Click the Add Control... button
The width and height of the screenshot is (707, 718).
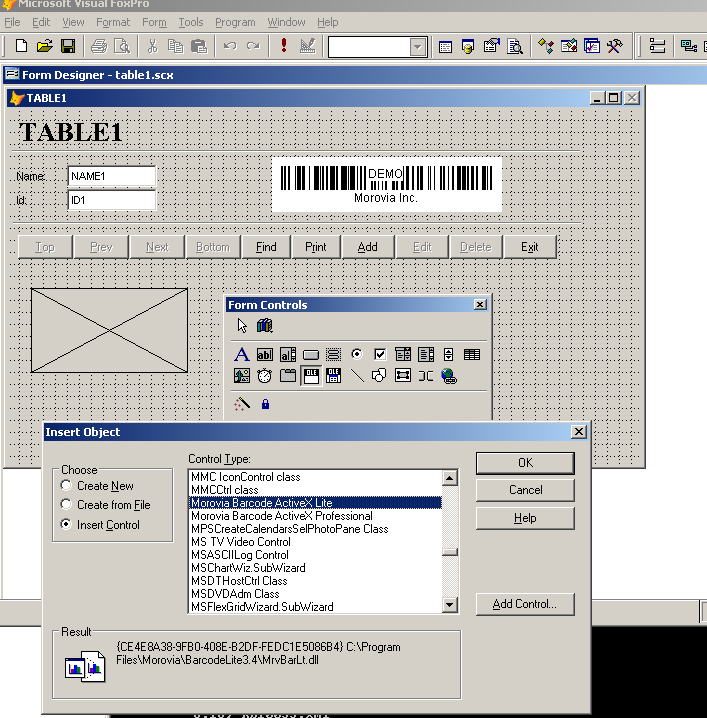(x=525, y=604)
